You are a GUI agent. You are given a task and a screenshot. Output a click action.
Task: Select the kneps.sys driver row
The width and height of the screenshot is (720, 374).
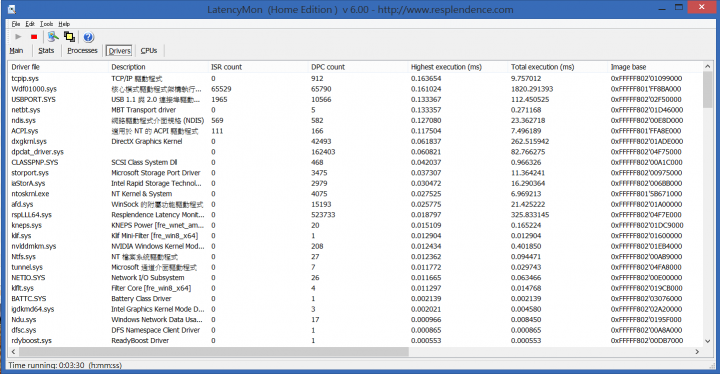355,226
